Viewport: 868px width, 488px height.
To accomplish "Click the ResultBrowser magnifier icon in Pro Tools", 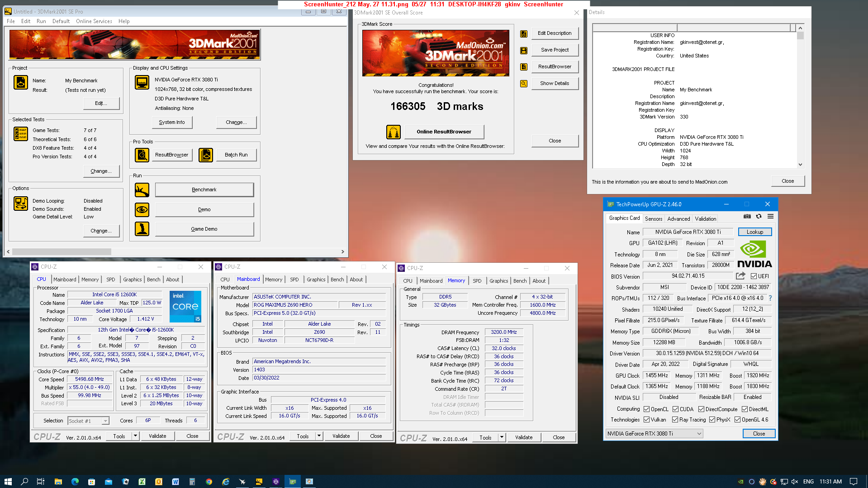I will (142, 155).
